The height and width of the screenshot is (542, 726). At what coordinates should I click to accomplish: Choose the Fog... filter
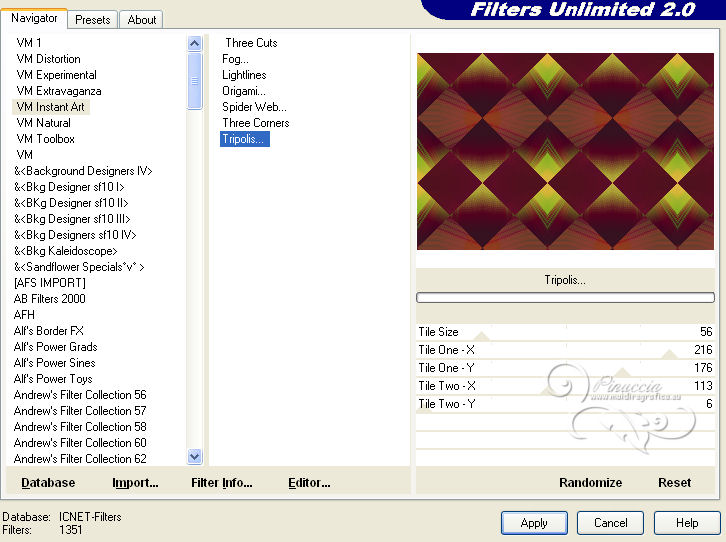point(235,59)
